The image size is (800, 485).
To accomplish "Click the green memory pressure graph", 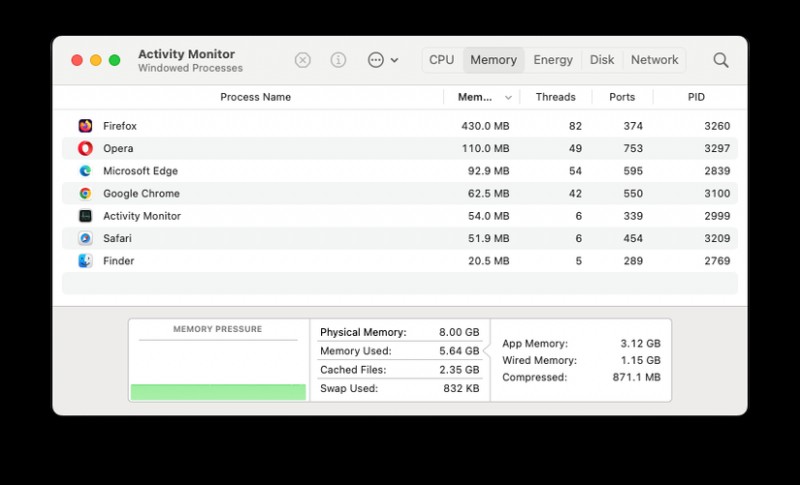I will [218, 392].
